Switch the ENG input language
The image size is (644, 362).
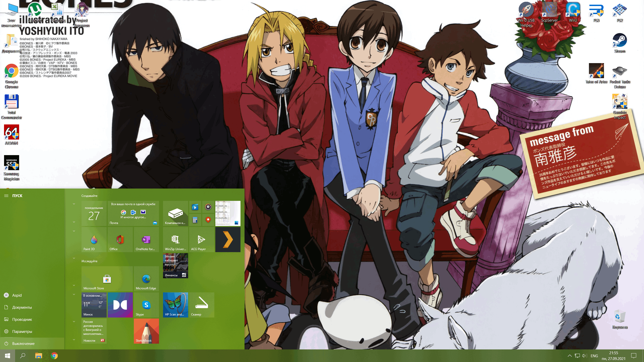click(x=594, y=356)
